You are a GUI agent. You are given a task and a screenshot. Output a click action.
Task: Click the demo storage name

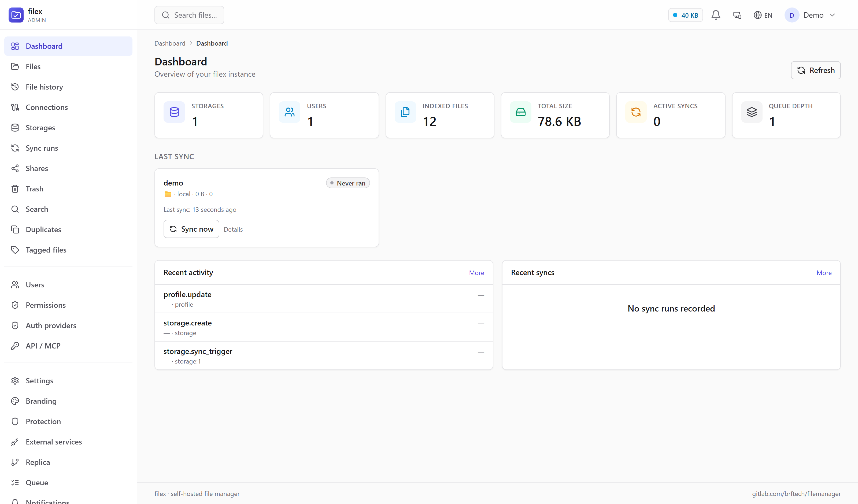[173, 183]
